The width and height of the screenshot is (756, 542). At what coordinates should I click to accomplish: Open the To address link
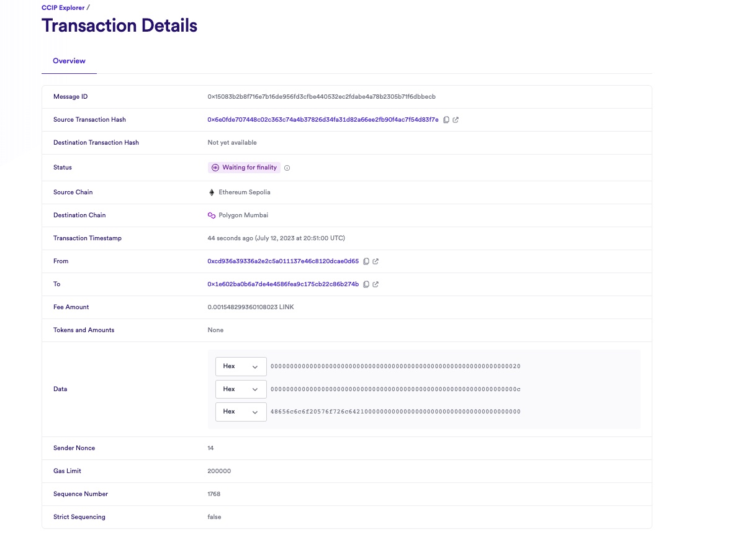tap(283, 284)
